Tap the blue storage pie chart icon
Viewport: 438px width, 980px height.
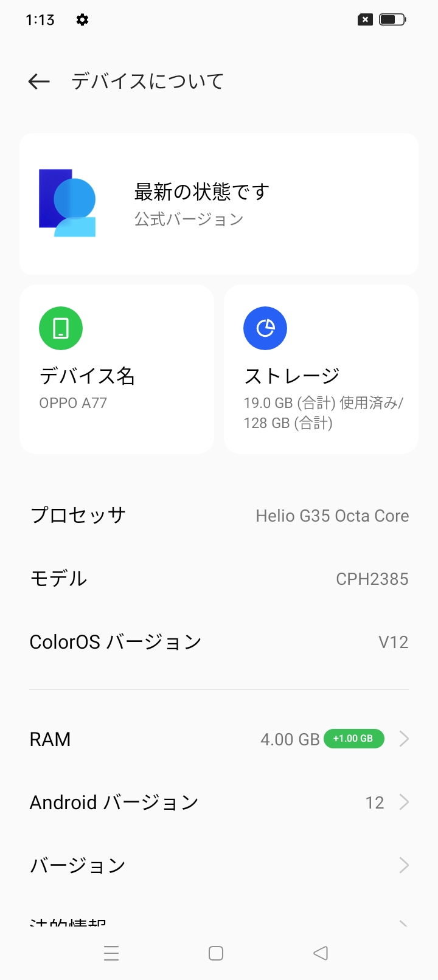point(265,328)
